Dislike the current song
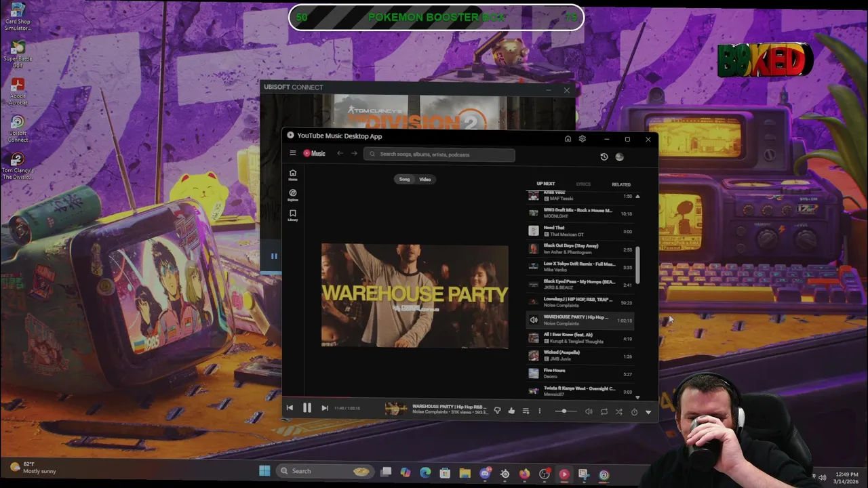The height and width of the screenshot is (488, 868). [x=497, y=411]
